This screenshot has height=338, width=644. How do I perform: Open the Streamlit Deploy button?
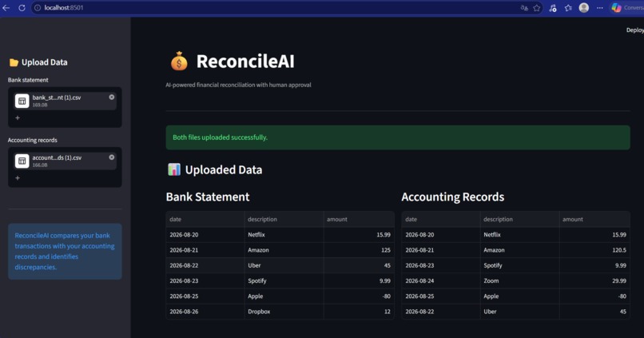point(635,30)
